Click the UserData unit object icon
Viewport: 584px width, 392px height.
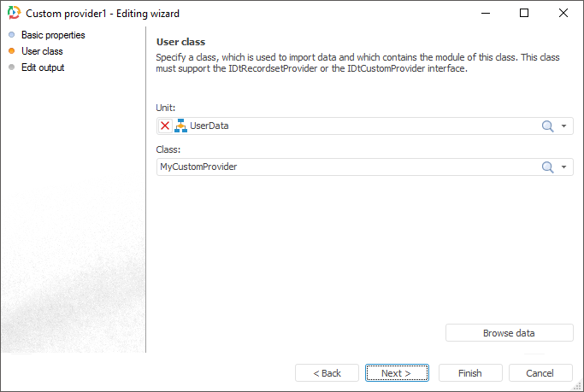click(180, 126)
